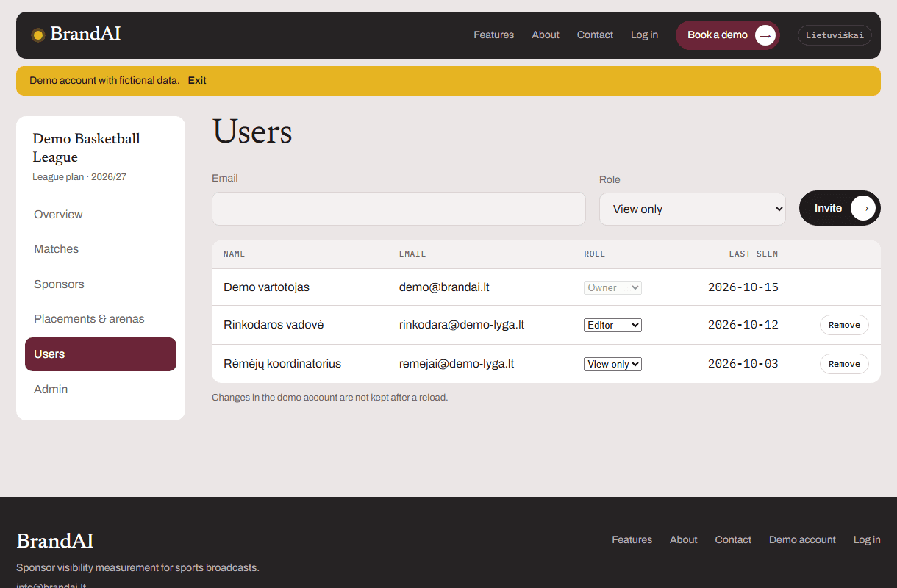Click the BrandAI footer logo text

[x=55, y=541]
